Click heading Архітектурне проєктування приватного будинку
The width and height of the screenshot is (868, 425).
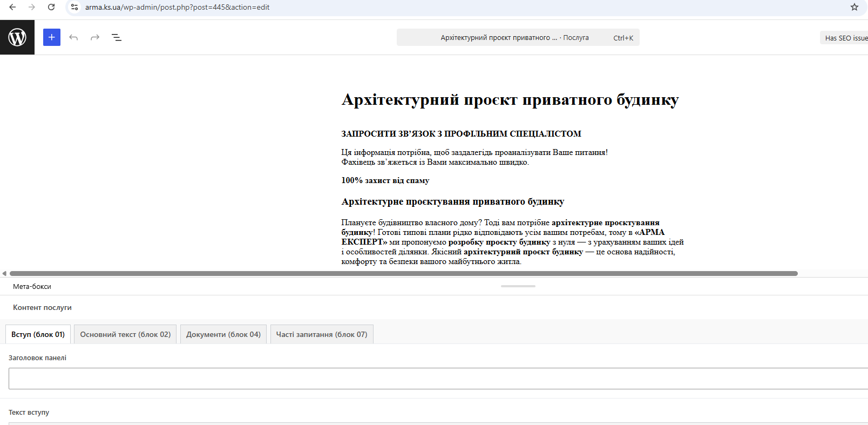453,202
